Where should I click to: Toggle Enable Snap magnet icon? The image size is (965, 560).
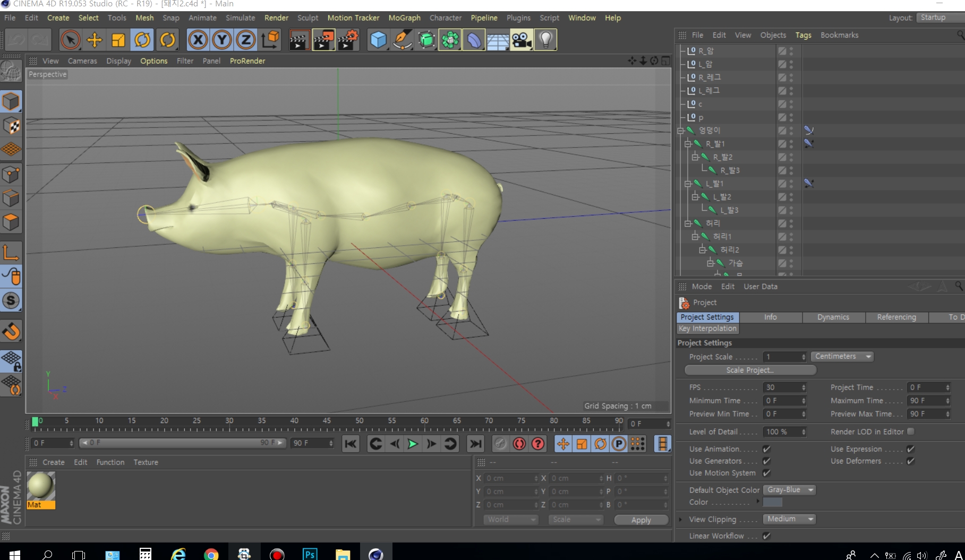pos(11,331)
